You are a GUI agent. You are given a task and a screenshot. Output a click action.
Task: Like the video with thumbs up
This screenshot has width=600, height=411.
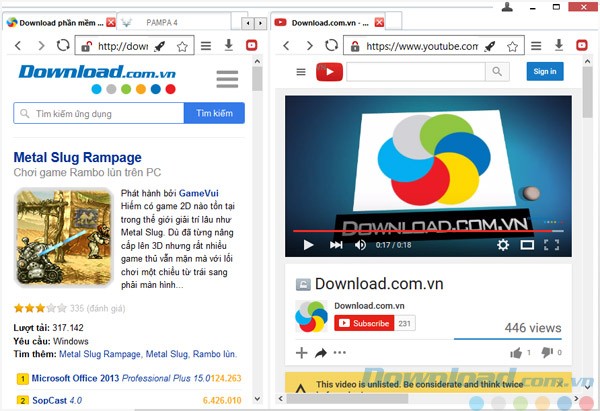pyautogui.click(x=516, y=352)
